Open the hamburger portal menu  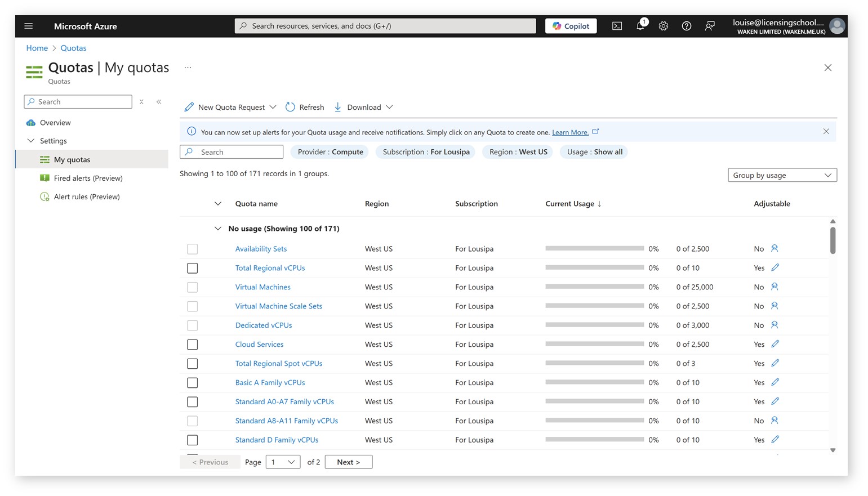pyautogui.click(x=28, y=26)
